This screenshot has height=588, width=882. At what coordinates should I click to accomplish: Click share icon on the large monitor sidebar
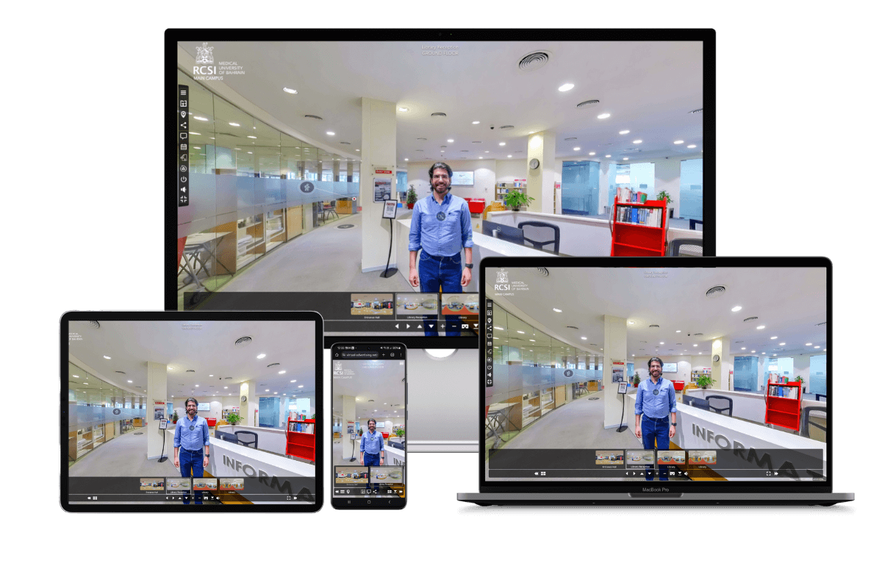tap(183, 125)
